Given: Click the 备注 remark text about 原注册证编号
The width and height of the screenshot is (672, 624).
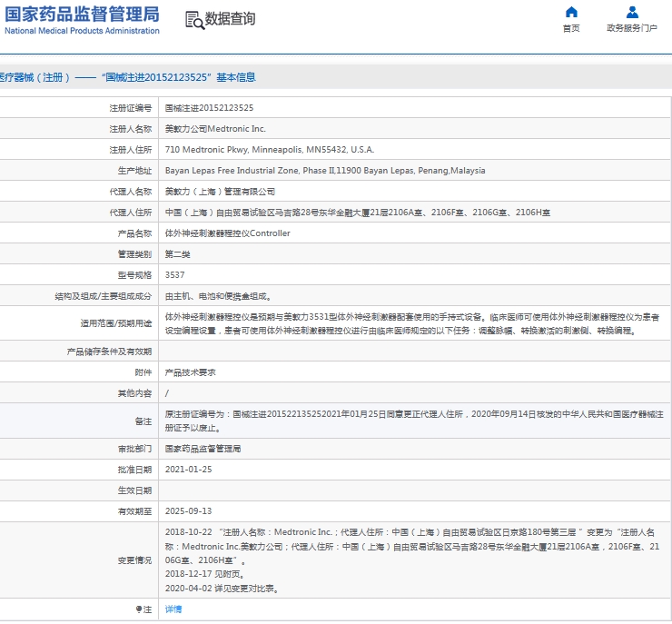Looking at the screenshot, I should tap(414, 421).
